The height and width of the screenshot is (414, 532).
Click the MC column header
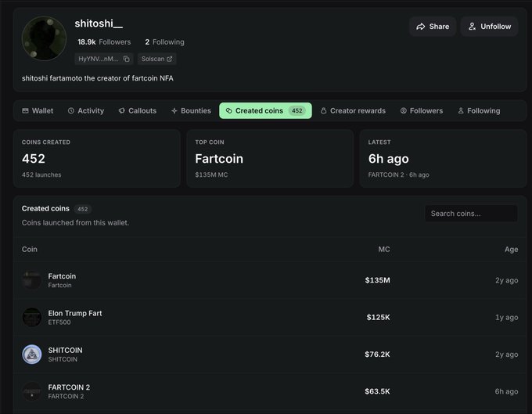(384, 250)
